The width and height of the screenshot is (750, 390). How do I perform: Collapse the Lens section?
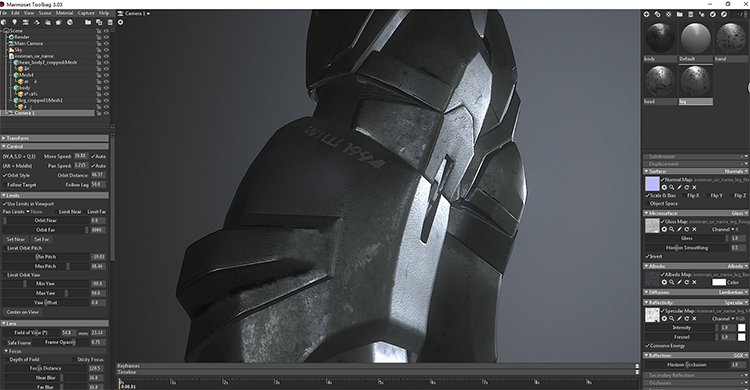(55, 323)
